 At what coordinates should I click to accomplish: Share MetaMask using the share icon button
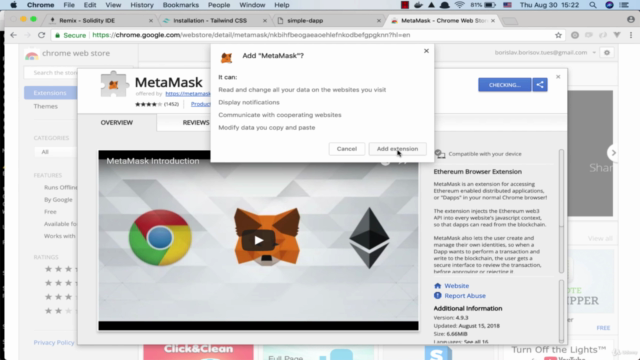(x=540, y=85)
